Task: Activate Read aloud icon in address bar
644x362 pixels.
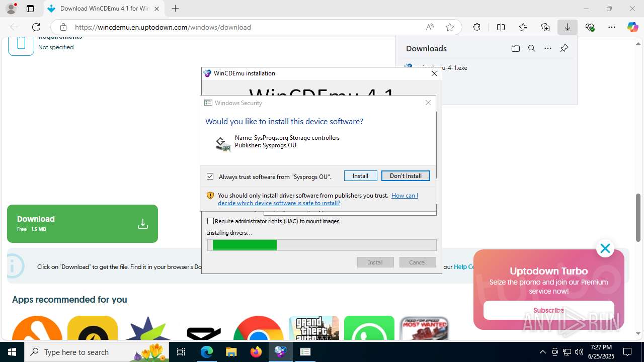Action: coord(430,27)
